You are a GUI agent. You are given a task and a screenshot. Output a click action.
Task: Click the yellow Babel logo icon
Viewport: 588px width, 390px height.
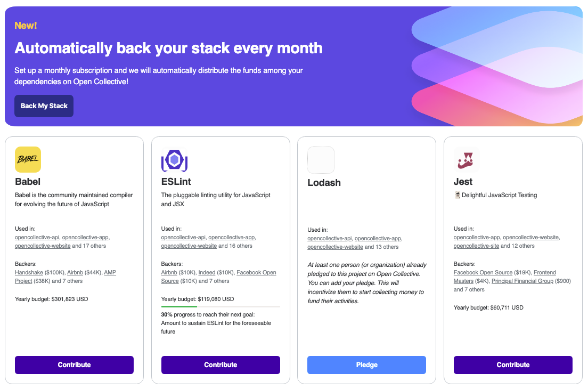(28, 160)
